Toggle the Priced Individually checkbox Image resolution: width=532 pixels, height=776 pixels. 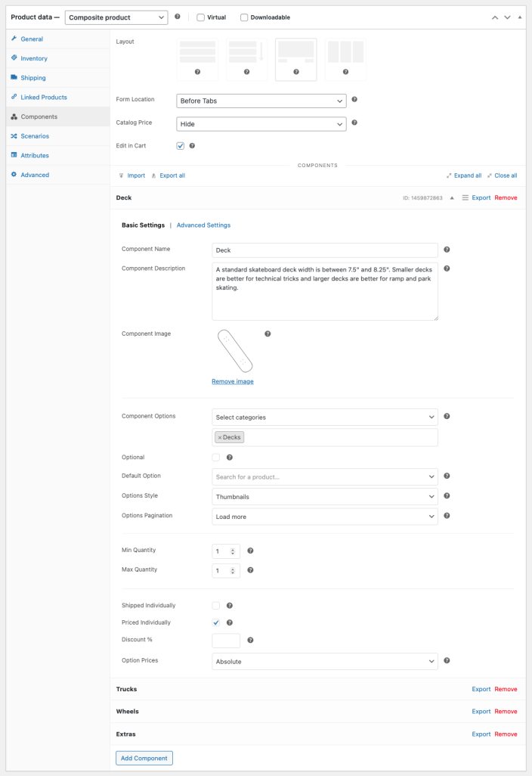pos(216,622)
